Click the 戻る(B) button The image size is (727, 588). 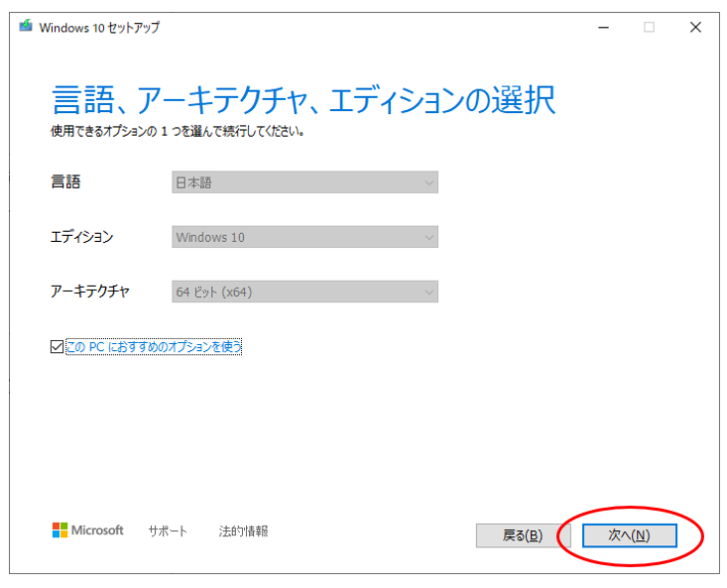click(523, 535)
